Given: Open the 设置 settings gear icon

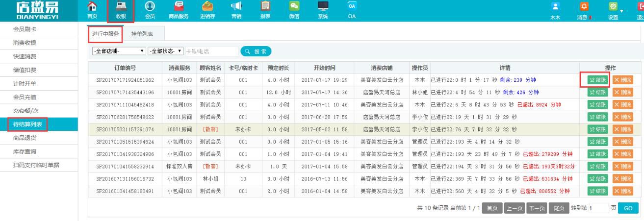Looking at the screenshot, I should click(x=613, y=7).
